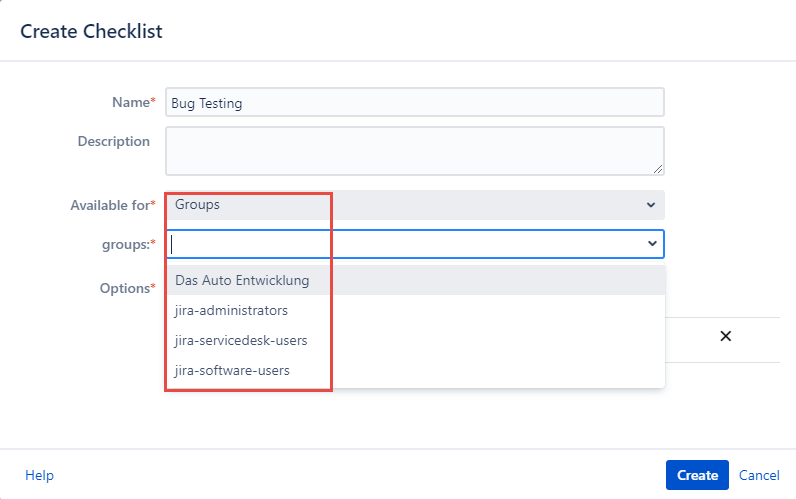Pick jira-servicedesk-users from the dropdown
796x499 pixels.
(x=241, y=341)
